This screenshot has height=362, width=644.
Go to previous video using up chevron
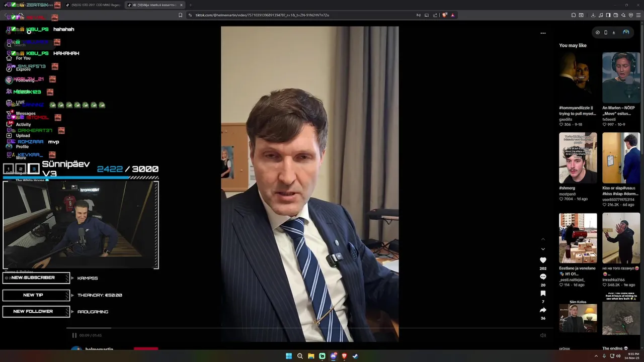(543, 239)
